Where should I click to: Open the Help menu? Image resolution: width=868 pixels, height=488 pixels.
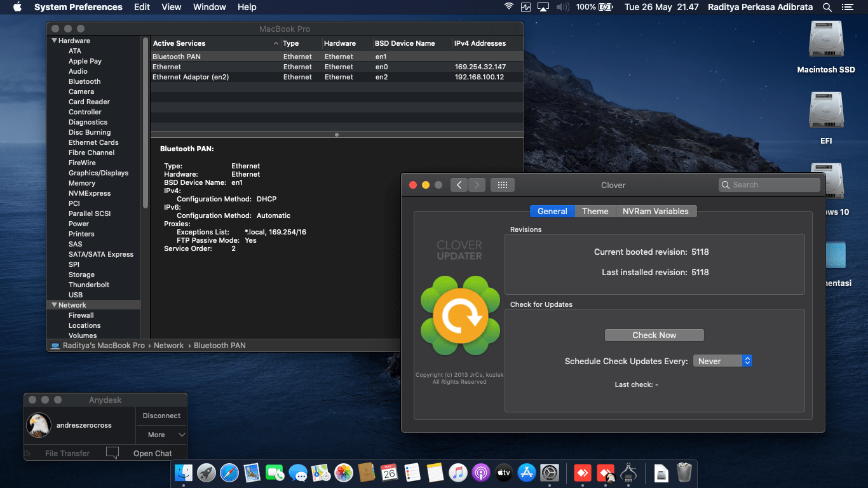click(x=247, y=7)
